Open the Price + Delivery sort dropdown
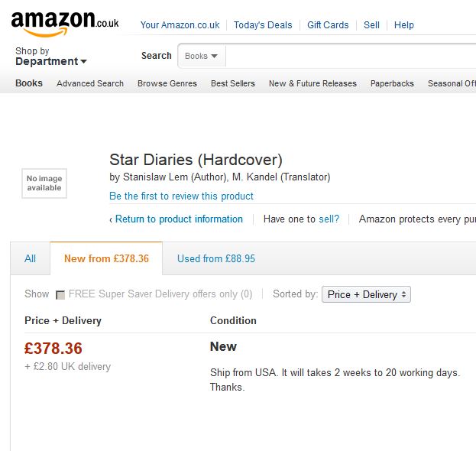476x451 pixels. coord(366,294)
